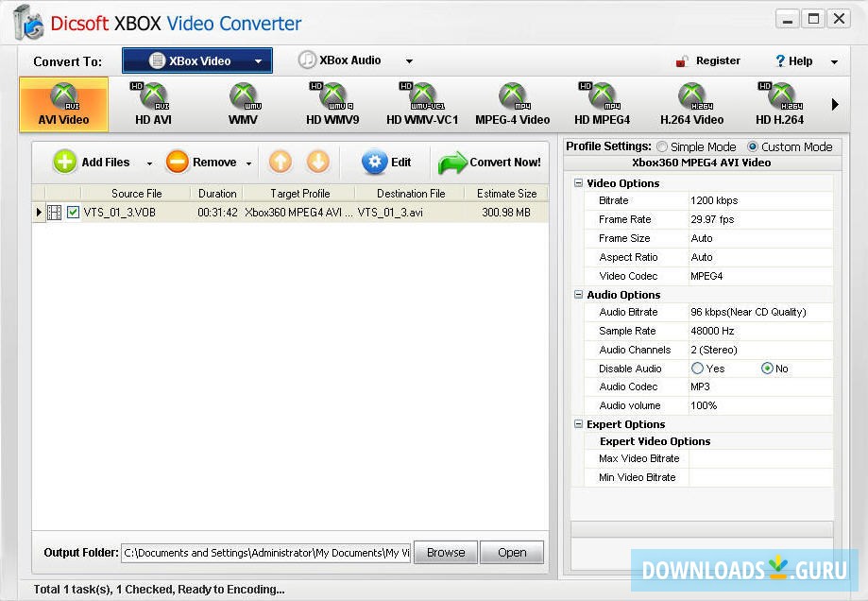Click the Output Folder path field
The height and width of the screenshot is (601, 868).
(x=265, y=553)
